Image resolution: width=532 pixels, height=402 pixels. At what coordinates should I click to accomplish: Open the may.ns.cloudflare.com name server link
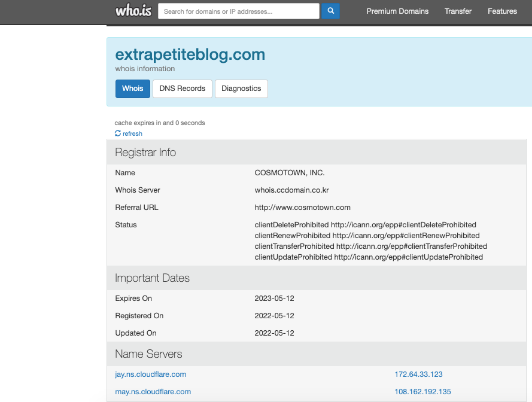click(x=153, y=391)
